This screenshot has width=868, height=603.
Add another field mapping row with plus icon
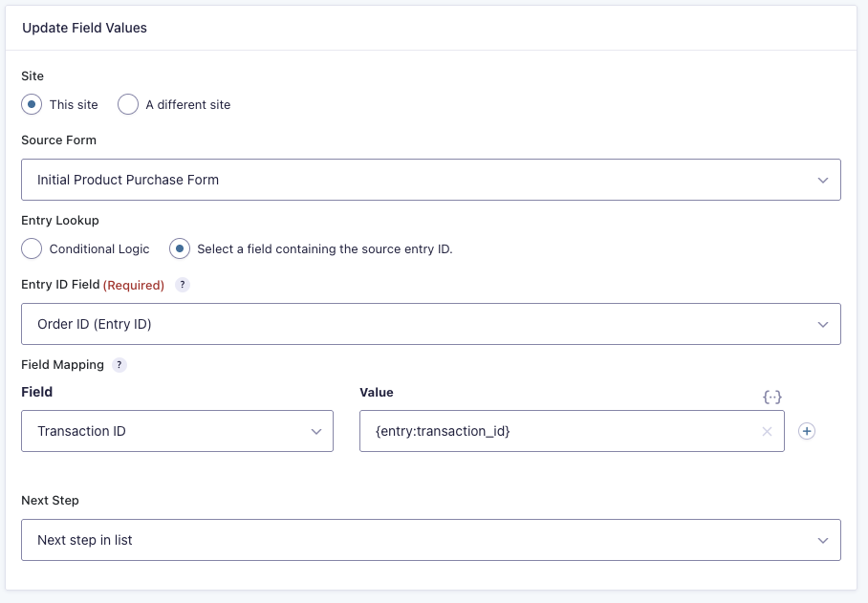pos(807,431)
